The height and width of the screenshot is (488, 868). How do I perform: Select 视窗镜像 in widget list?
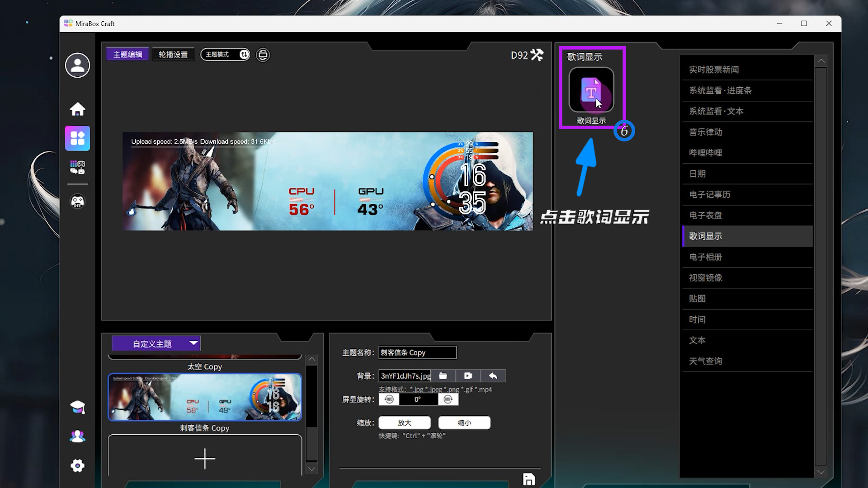coord(747,277)
